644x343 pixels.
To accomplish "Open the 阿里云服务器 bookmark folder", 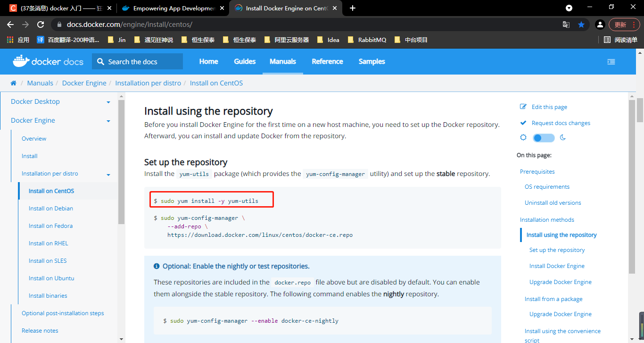I will click(286, 40).
